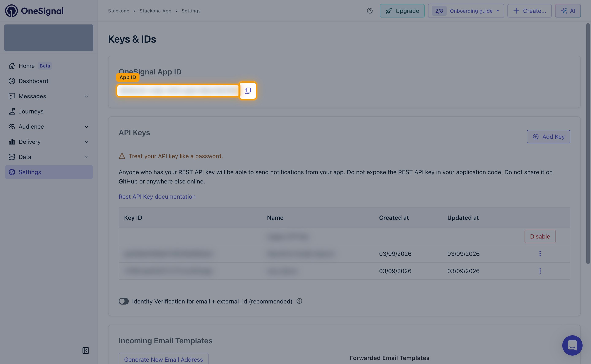Click Stackone App breadcrumb
This screenshot has width=591, height=364.
[155, 11]
